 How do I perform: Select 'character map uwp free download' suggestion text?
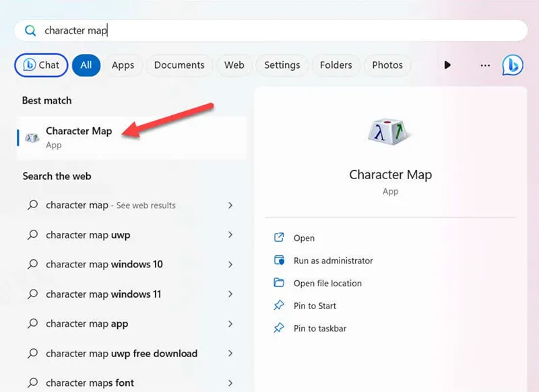coord(122,354)
